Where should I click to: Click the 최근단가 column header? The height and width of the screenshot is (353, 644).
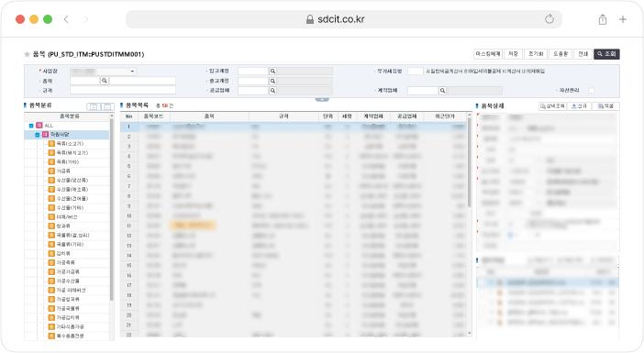[445, 116]
